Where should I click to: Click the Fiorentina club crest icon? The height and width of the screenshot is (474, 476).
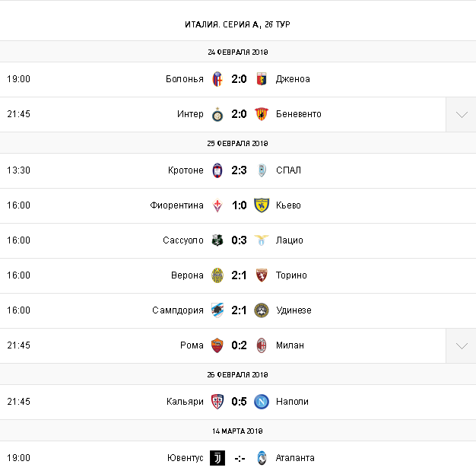pyautogui.click(x=217, y=205)
